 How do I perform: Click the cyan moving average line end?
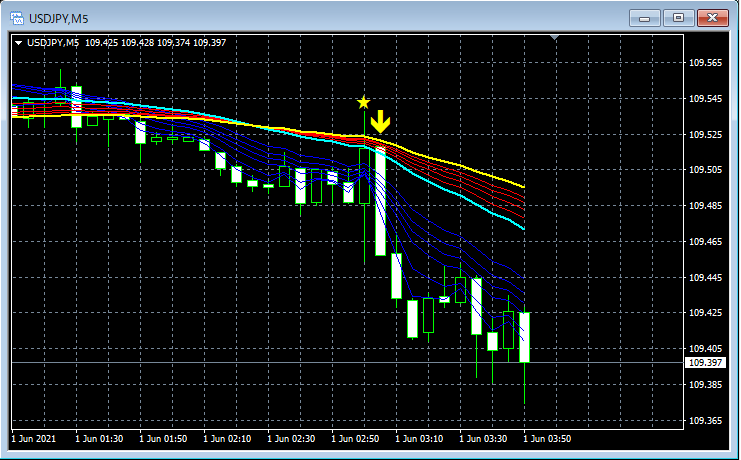(x=523, y=229)
